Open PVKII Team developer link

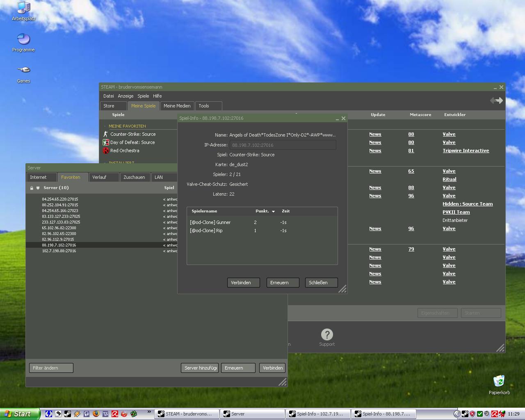pos(456,212)
